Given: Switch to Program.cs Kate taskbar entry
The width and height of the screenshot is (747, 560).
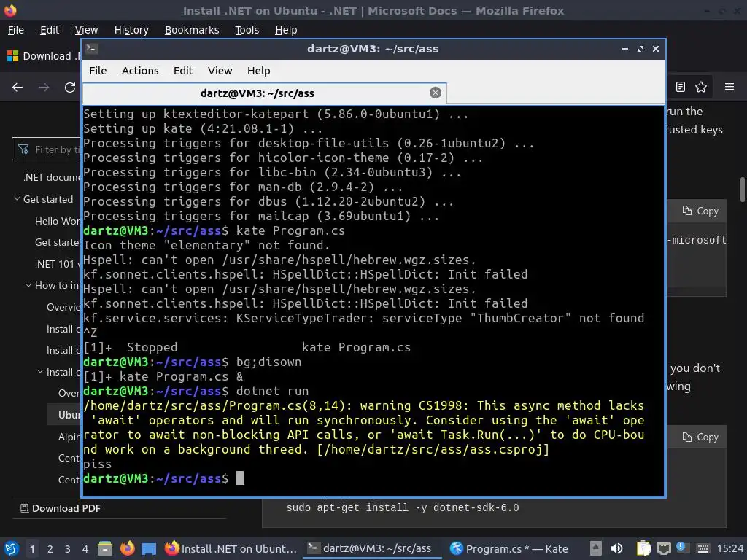Looking at the screenshot, I should pyautogui.click(x=508, y=548).
